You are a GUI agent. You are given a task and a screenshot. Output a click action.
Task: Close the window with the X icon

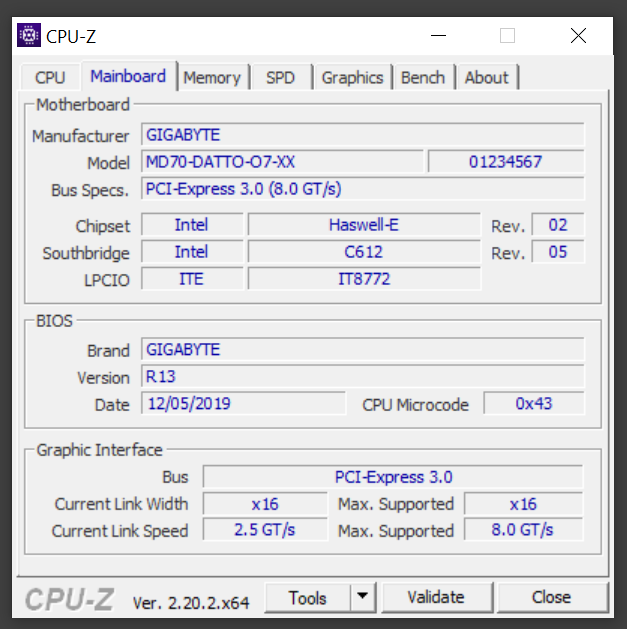(x=578, y=36)
